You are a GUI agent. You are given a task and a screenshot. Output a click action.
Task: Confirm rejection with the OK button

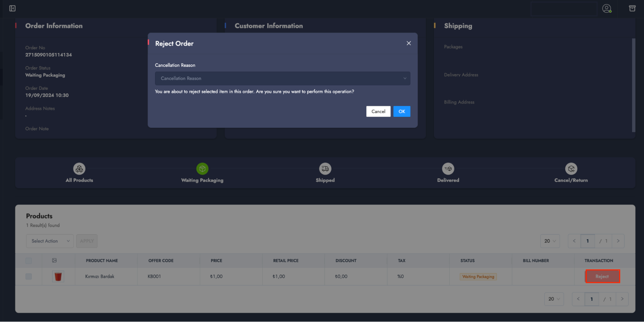point(401,111)
